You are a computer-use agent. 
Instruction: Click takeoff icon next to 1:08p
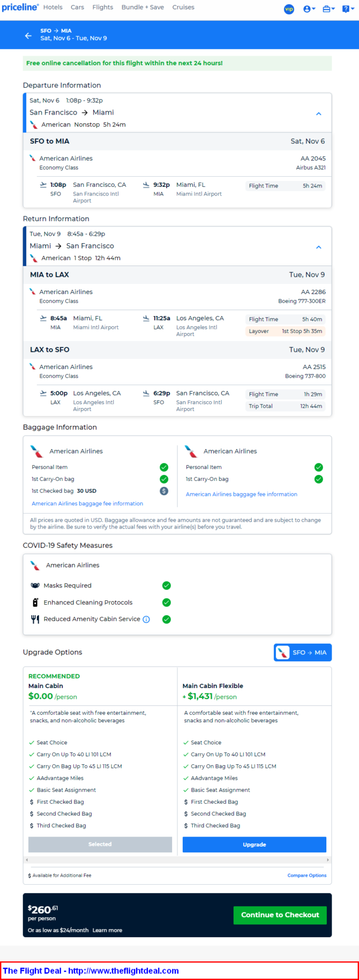point(43,185)
